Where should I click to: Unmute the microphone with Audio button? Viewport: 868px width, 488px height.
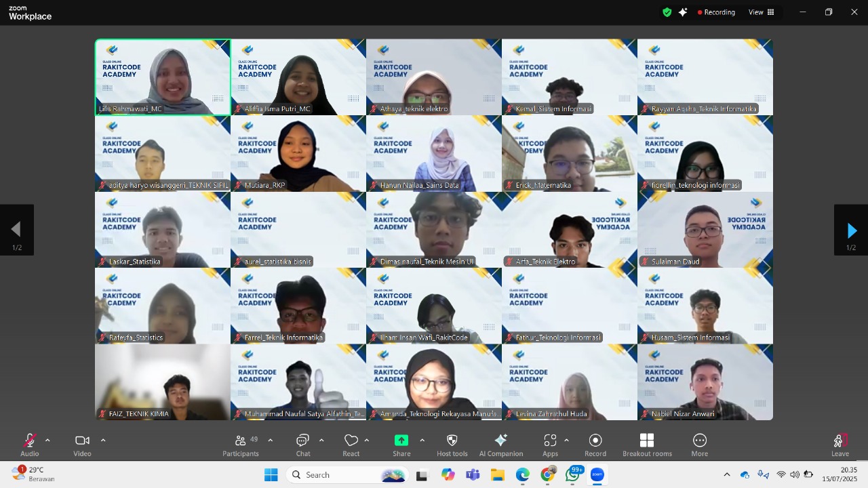coord(29,445)
